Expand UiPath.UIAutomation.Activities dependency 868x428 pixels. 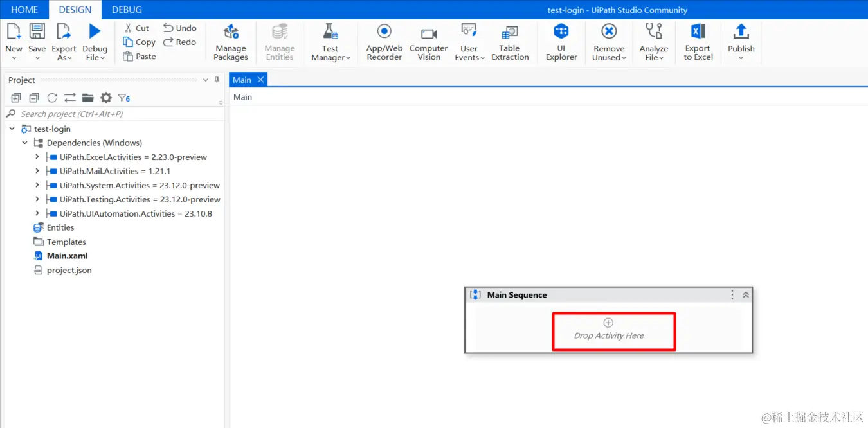point(37,213)
